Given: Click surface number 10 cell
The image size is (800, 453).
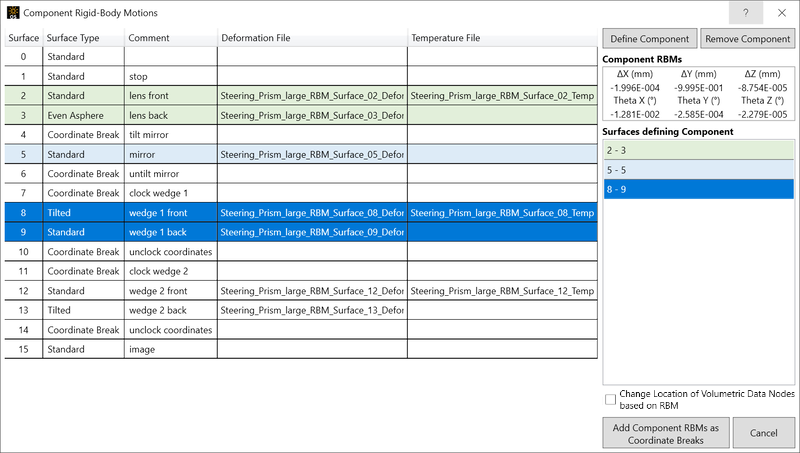Looking at the screenshot, I should click(23, 252).
